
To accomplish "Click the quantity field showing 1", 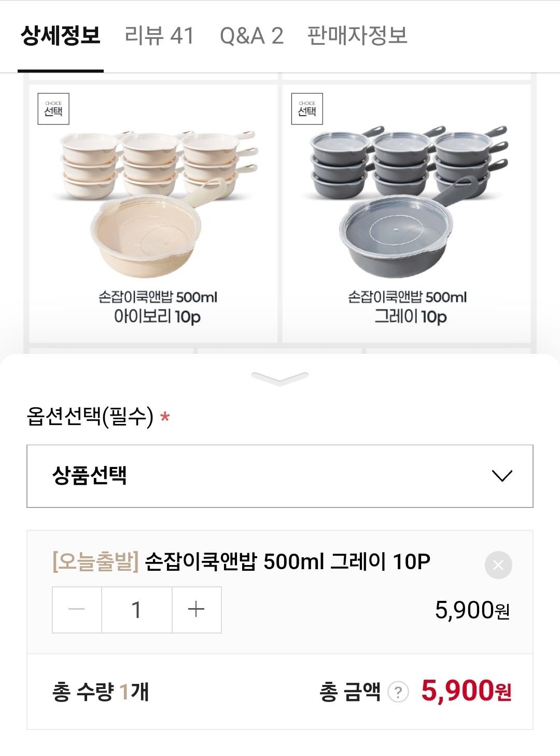I will [136, 610].
